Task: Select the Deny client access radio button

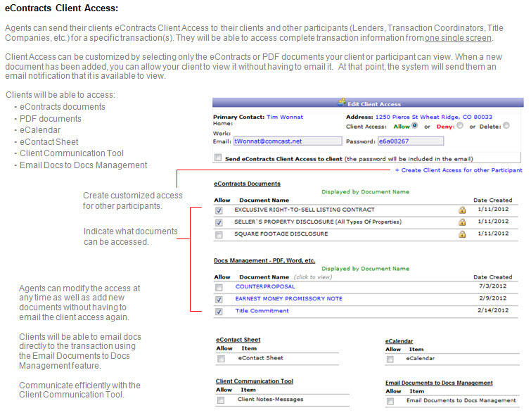Action: [x=459, y=126]
